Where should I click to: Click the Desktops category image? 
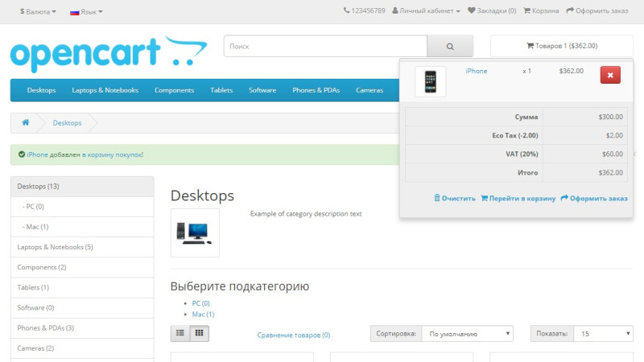[195, 232]
